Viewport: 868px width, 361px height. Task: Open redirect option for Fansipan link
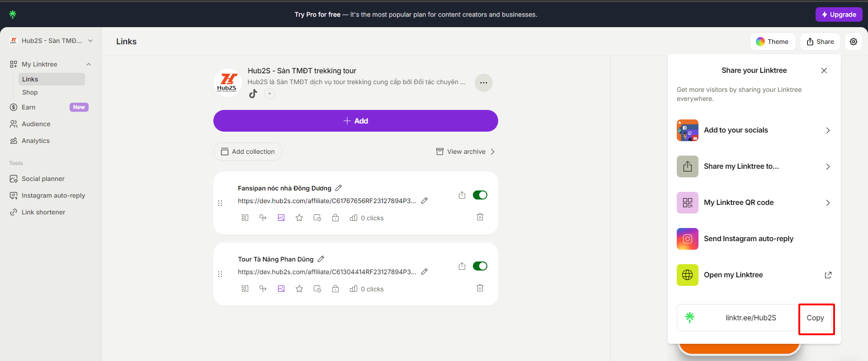(x=263, y=218)
